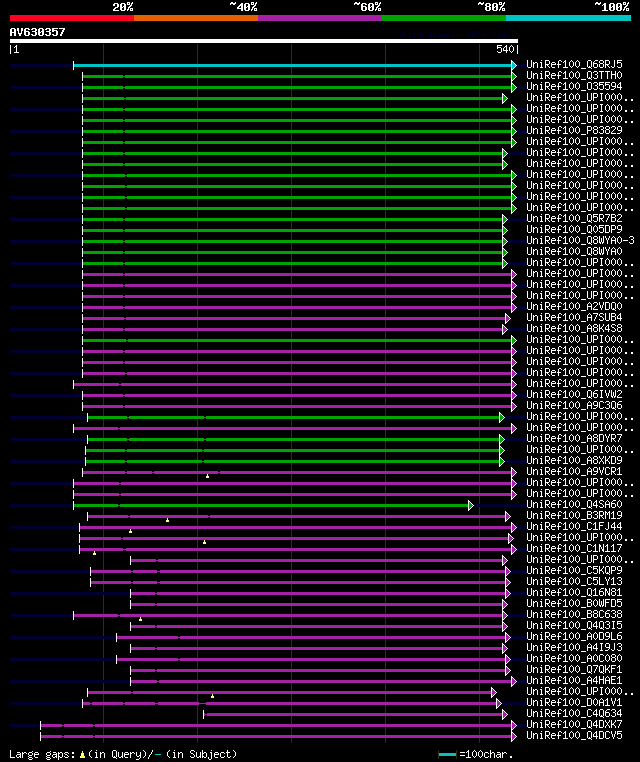640x762 pixels.
Task: Select the UniRef100_A4HAE1 label
Action: 574,680
